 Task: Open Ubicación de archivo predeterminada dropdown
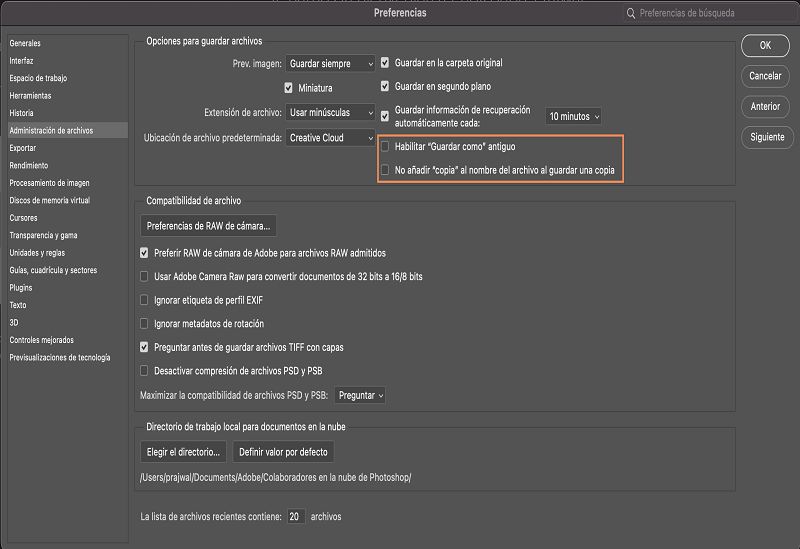(330, 138)
